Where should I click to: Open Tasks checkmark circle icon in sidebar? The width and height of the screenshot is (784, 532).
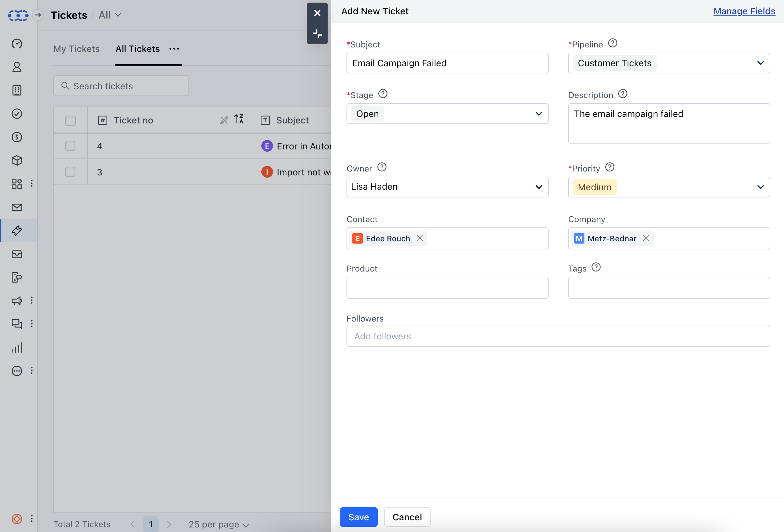click(17, 114)
